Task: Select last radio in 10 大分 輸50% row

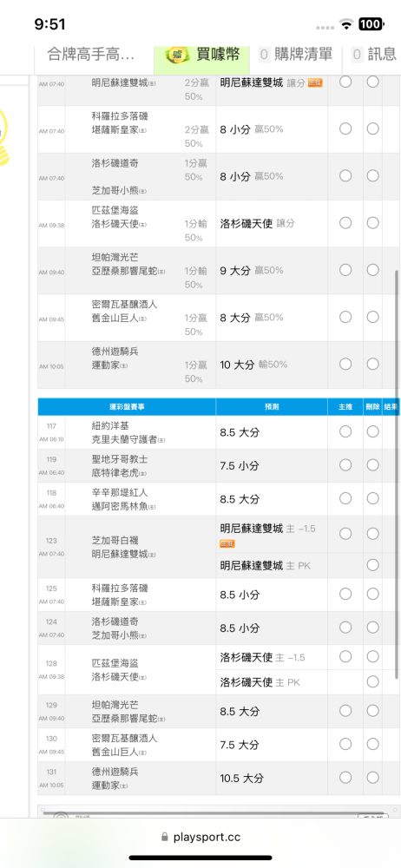Action: pos(372,364)
